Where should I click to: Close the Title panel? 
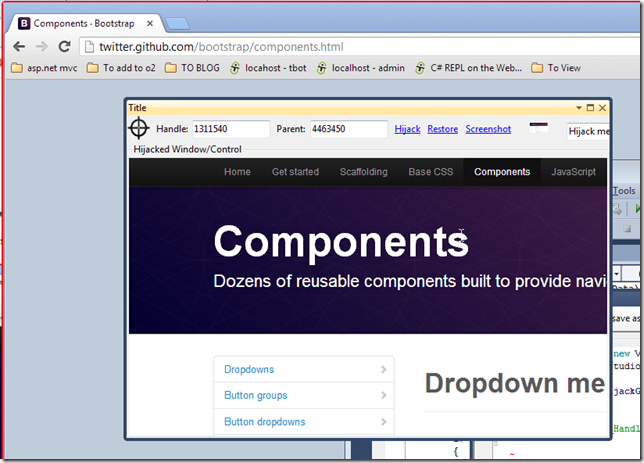tap(603, 108)
